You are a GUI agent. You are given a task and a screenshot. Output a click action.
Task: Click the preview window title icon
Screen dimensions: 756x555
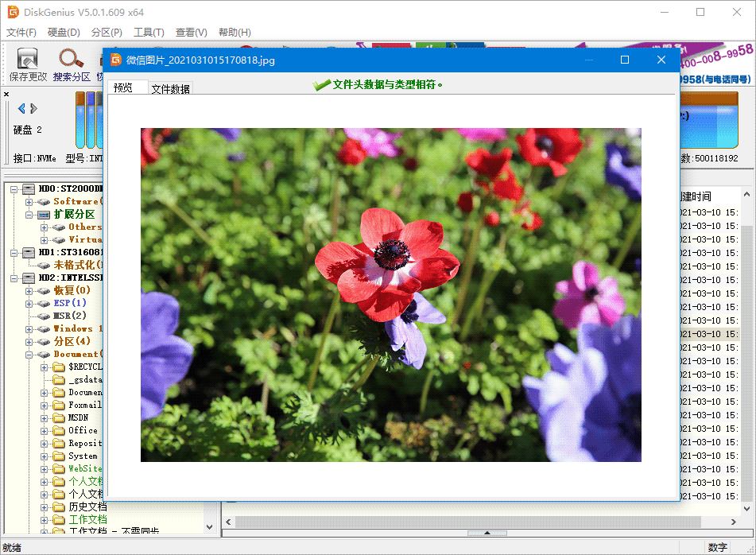point(116,60)
